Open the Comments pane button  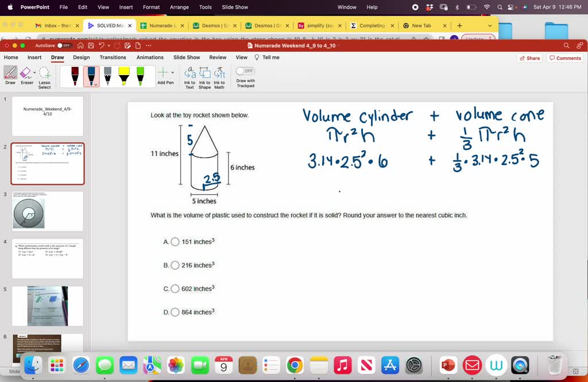pos(565,58)
